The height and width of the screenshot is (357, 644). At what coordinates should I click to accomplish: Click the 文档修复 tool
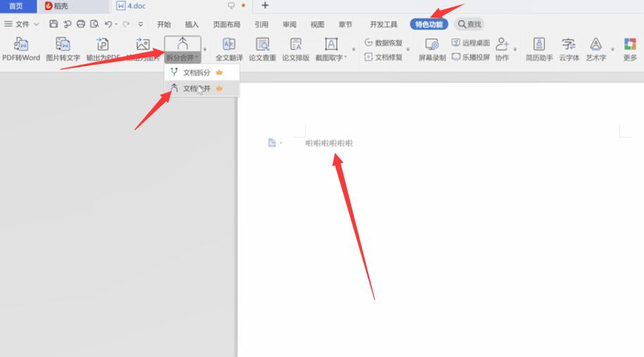(383, 57)
